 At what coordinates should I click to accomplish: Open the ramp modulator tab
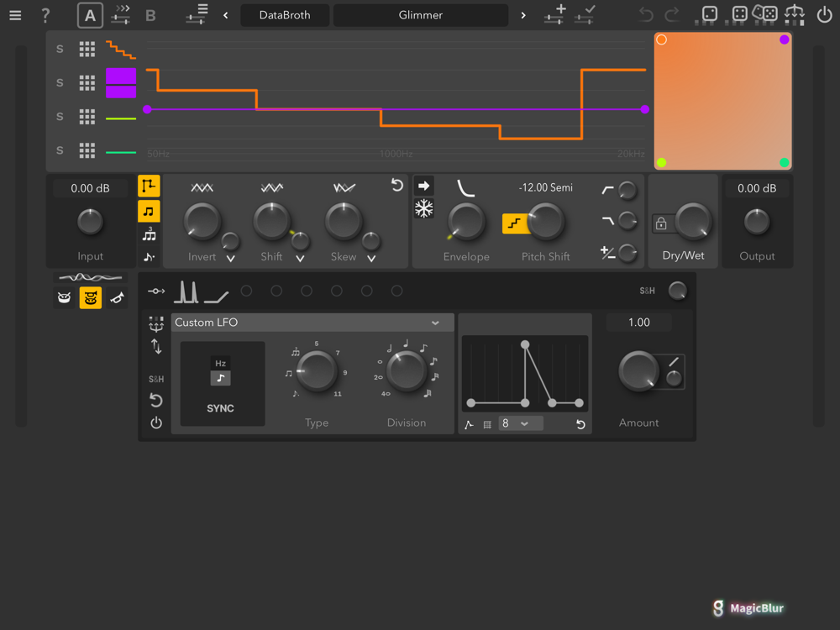(217, 296)
